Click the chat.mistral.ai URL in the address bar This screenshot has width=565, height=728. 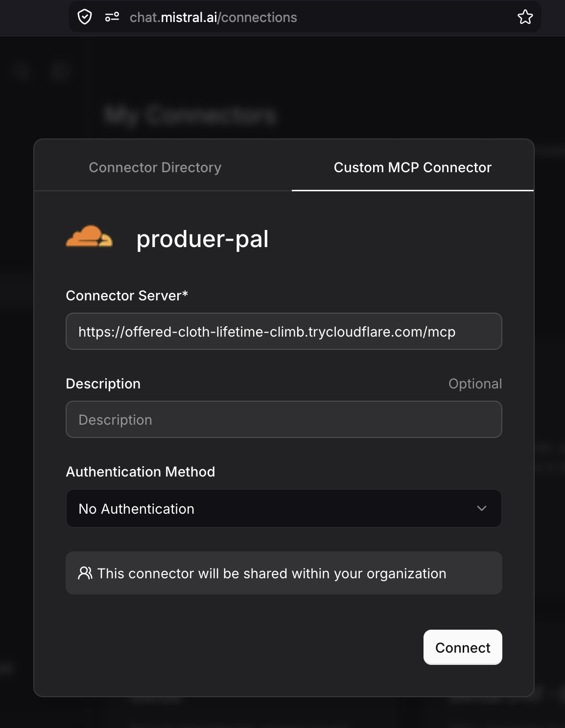[213, 17]
